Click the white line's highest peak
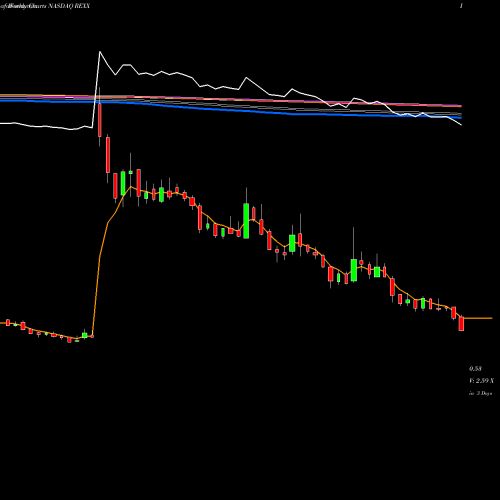Screen dimensions: 500x500 pos(100,52)
